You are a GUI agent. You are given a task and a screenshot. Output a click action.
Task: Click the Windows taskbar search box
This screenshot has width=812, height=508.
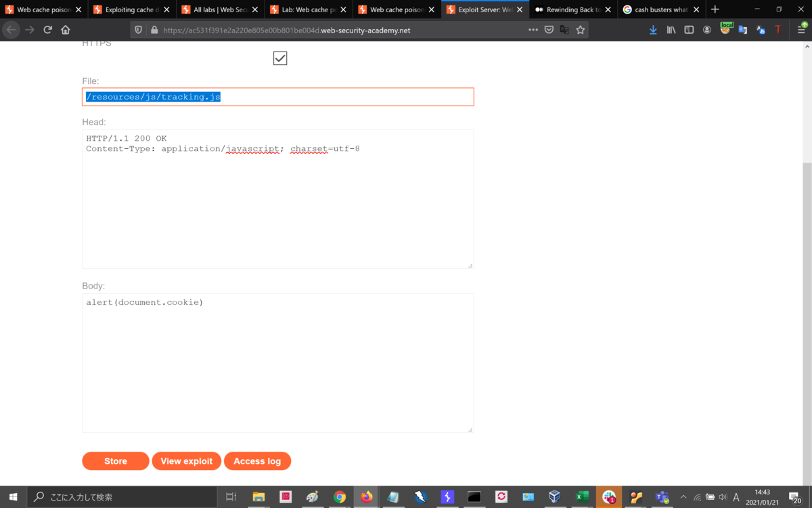click(x=122, y=496)
